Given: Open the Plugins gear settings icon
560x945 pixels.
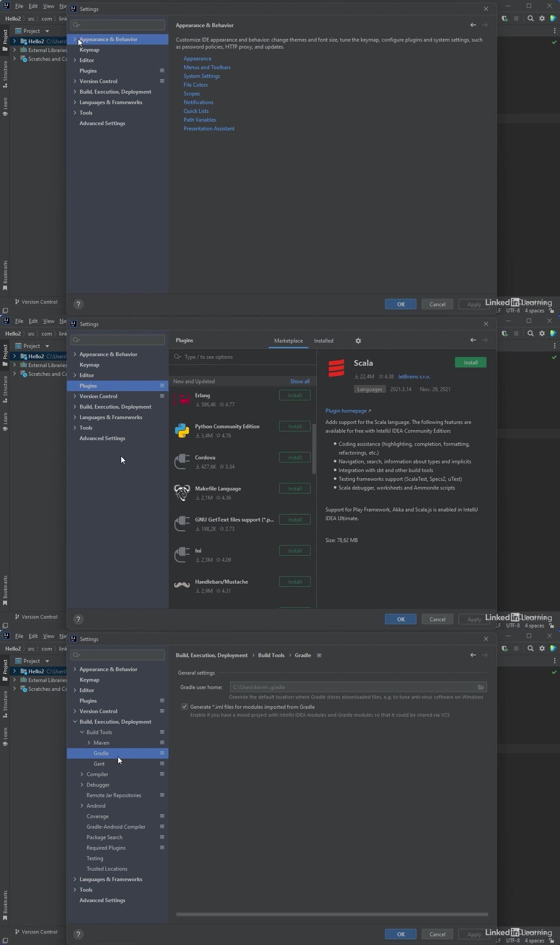Looking at the screenshot, I should [x=358, y=341].
